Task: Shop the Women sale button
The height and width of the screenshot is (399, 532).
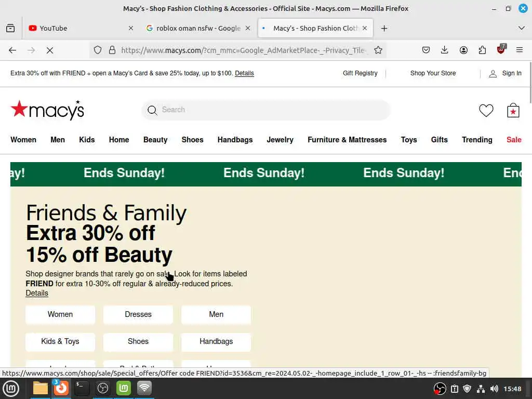Action: pyautogui.click(x=60, y=314)
